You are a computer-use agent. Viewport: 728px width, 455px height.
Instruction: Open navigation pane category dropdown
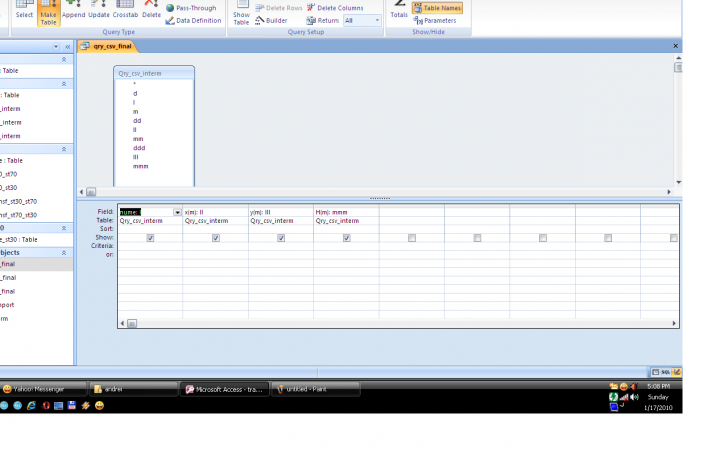(56, 46)
